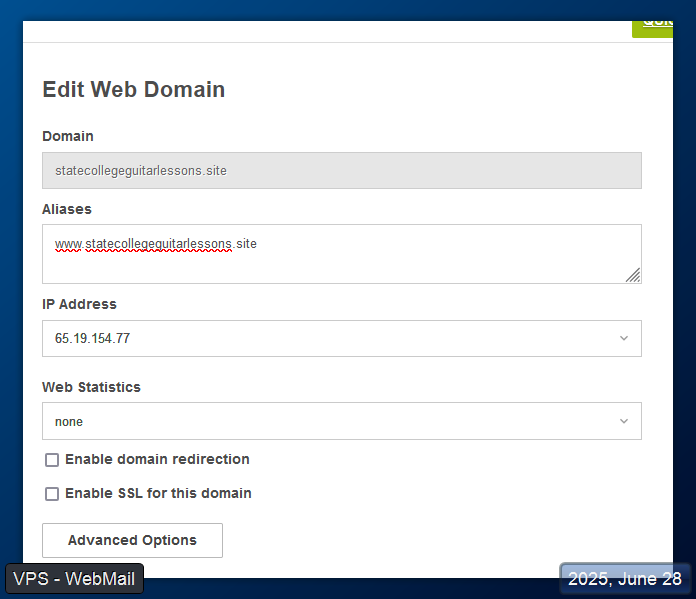Grab the Aliases textarea resize handle
Screen dimensions: 696x599
click(633, 275)
